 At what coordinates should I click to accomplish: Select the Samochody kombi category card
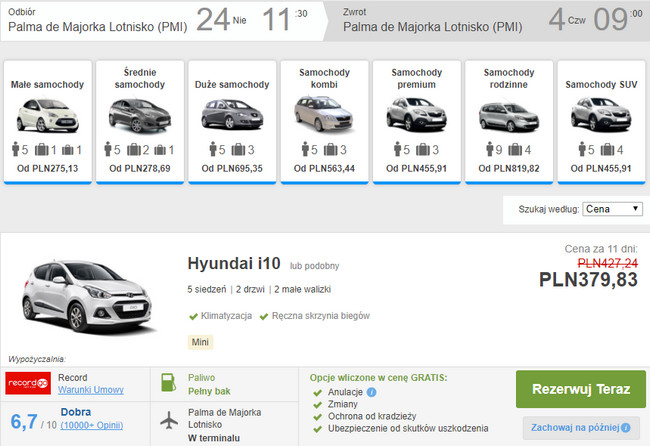(x=324, y=121)
